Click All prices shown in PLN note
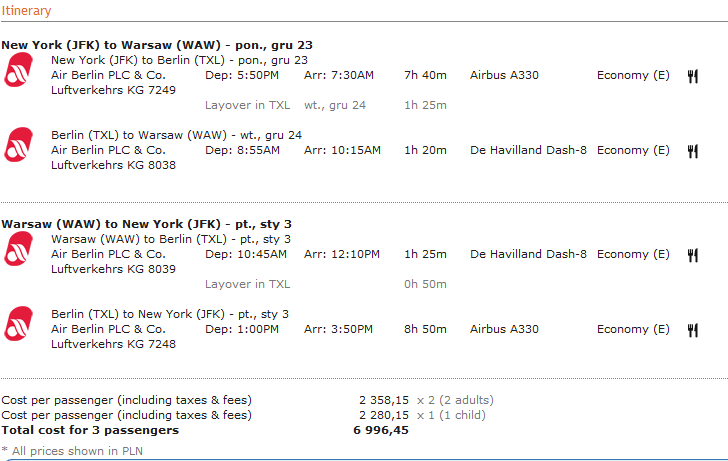Screen dimensions: 728x461 point(72,451)
